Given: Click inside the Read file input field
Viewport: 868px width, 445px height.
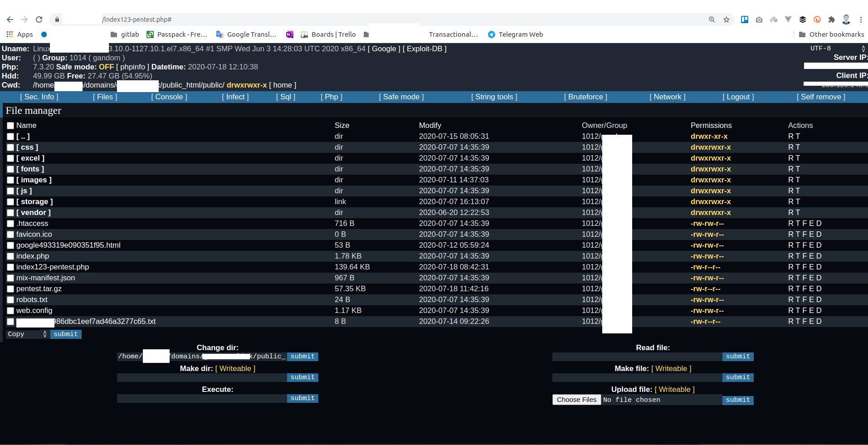Looking at the screenshot, I should [x=635, y=357].
